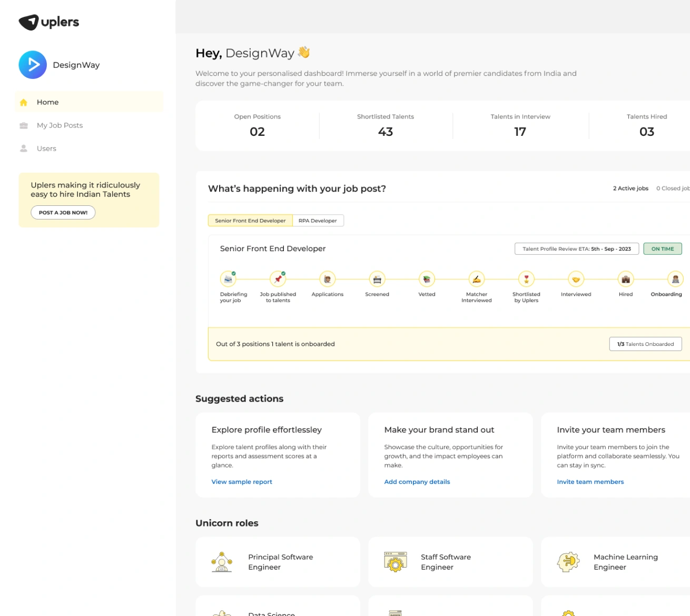Click the Job published to talents checkmark

tap(282, 272)
